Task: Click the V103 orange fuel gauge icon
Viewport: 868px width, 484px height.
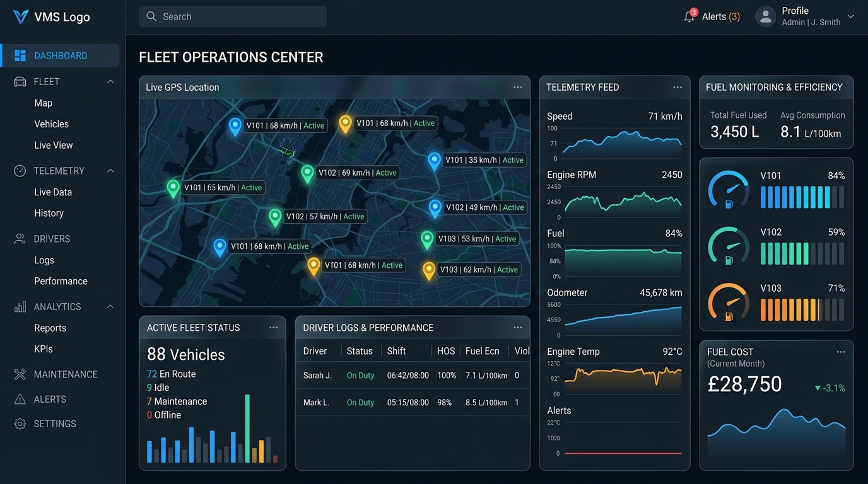Action: tap(729, 302)
